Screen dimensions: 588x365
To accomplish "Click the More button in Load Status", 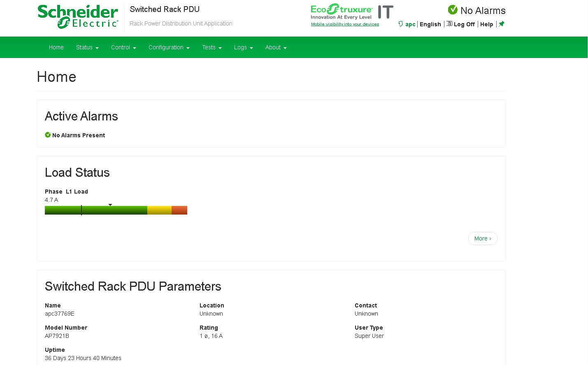I will coord(483,238).
